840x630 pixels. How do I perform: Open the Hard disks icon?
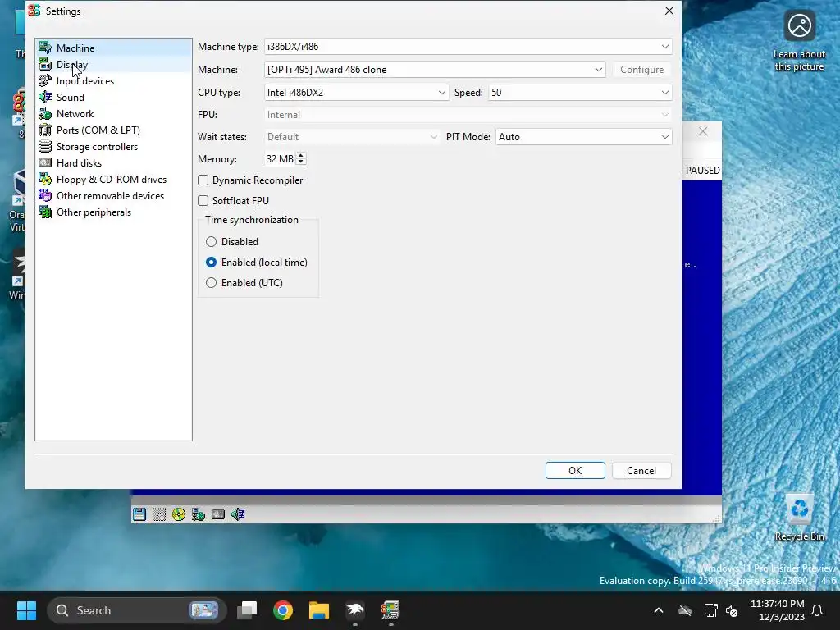point(46,163)
